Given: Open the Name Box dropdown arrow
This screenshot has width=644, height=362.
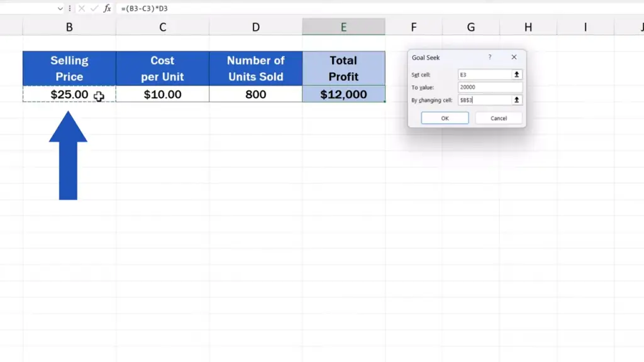Looking at the screenshot, I should pyautogui.click(x=60, y=8).
